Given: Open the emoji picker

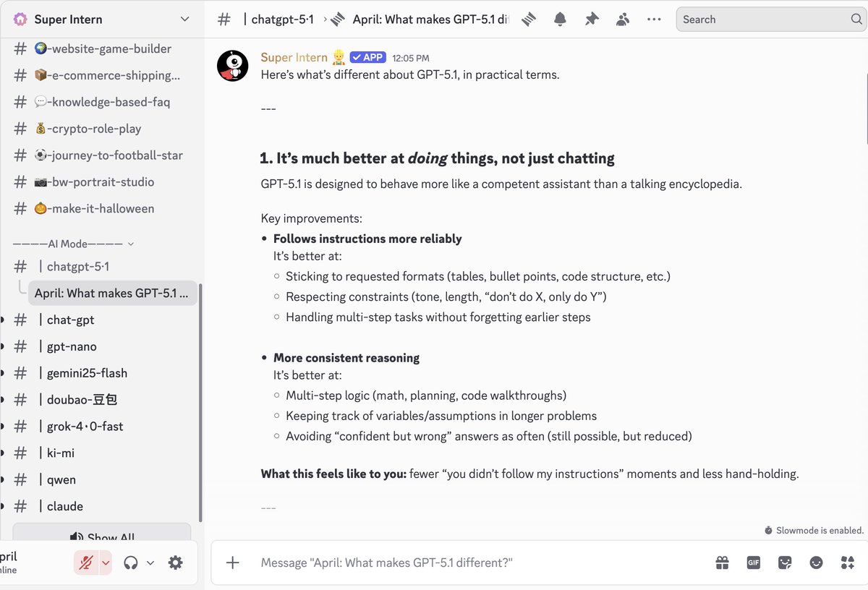Looking at the screenshot, I should tap(816, 562).
